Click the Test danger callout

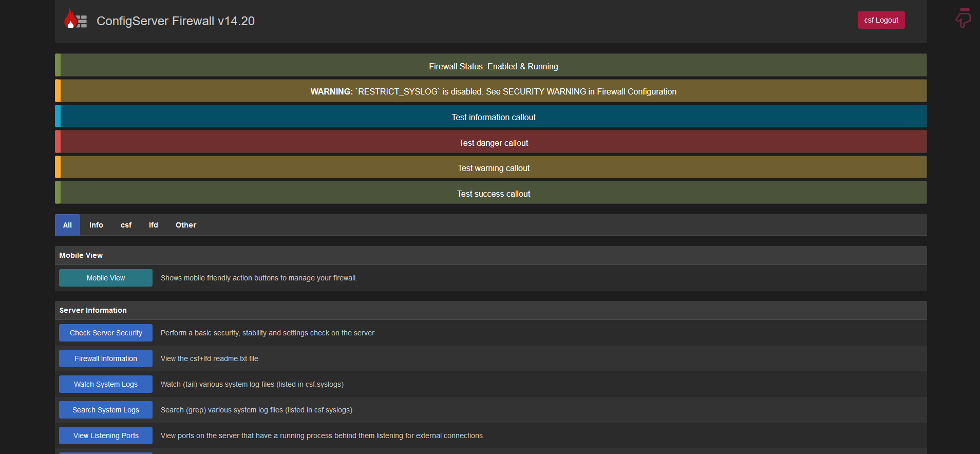[491, 142]
